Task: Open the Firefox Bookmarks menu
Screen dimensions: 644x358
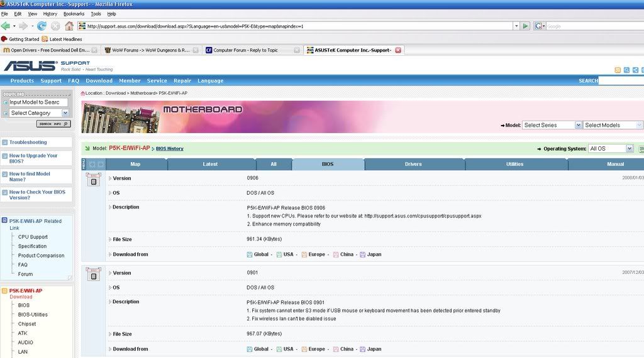Action: click(x=74, y=14)
